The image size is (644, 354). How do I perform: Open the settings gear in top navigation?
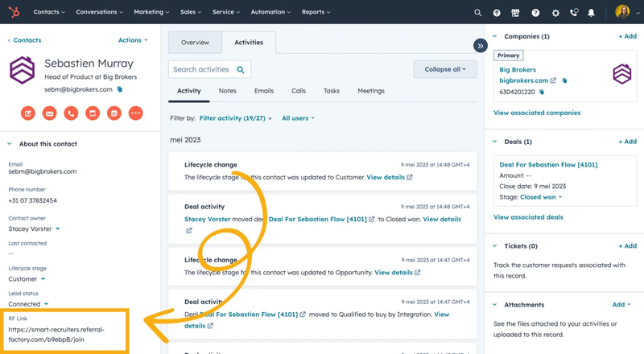pos(555,13)
